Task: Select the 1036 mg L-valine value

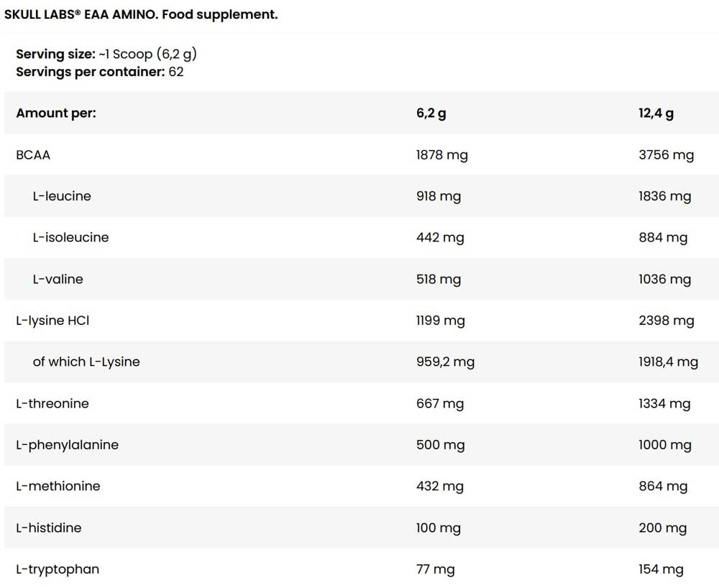Action: click(665, 280)
